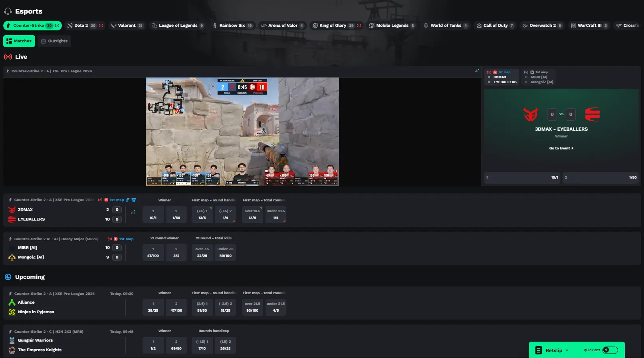644x358 pixels.
Task: Open the Arena of Valor tab
Action: coord(282,26)
